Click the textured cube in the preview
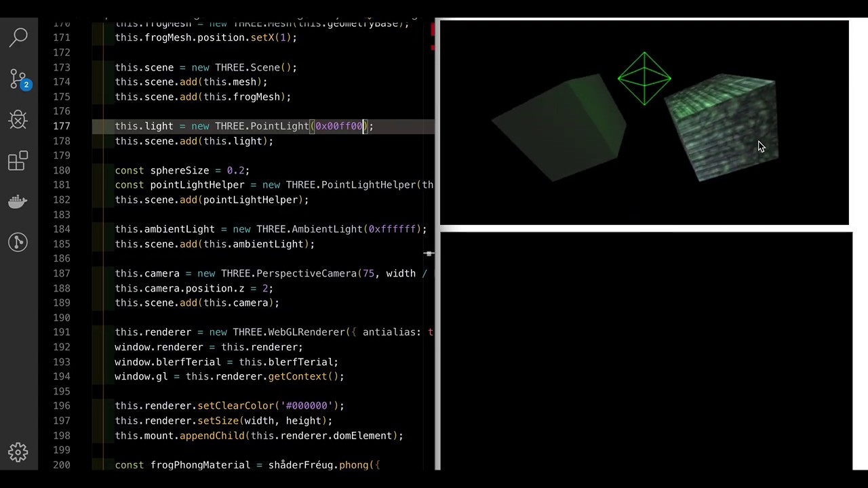Image resolution: width=868 pixels, height=488 pixels. point(723,127)
